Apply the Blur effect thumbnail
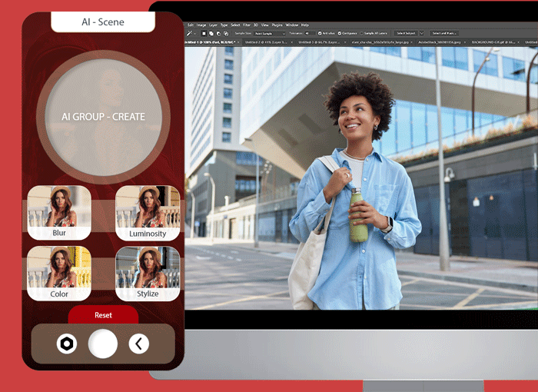This screenshot has height=392, width=538. 59,213
